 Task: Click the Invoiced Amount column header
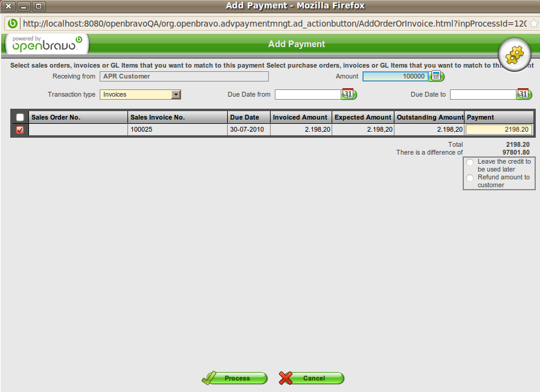(x=301, y=117)
